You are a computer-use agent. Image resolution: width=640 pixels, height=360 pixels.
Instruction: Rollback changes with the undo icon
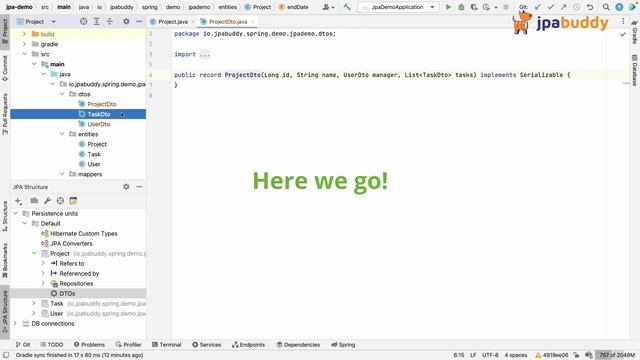(x=590, y=7)
